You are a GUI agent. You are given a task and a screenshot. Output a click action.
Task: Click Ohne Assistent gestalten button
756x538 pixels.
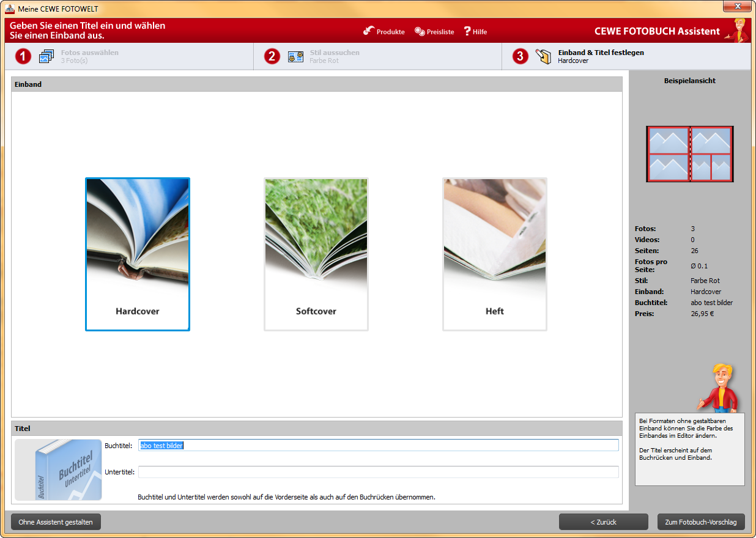click(x=56, y=522)
